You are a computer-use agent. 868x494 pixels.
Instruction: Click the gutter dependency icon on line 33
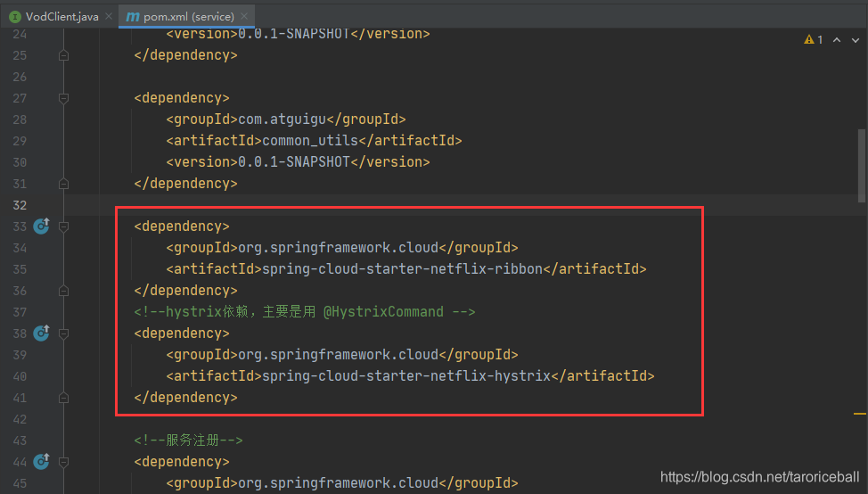click(x=42, y=226)
